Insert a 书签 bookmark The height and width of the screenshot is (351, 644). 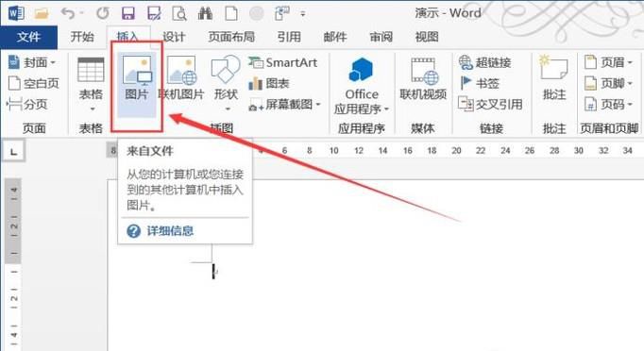click(x=480, y=83)
